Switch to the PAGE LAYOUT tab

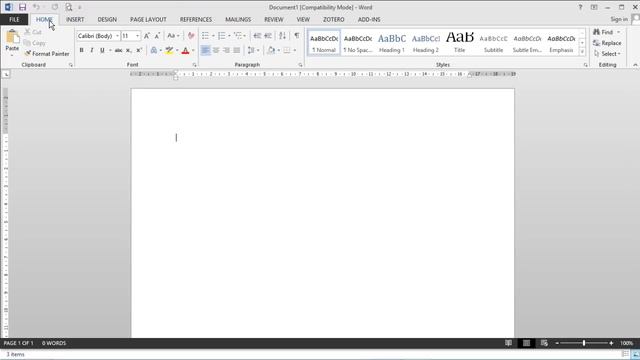[148, 20]
